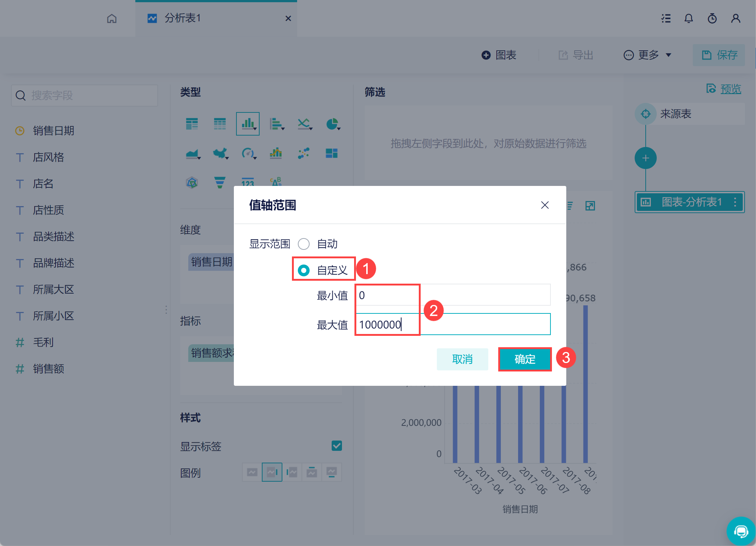The height and width of the screenshot is (546, 756).
Task: Choose the map chart type icon
Action: pos(220,153)
